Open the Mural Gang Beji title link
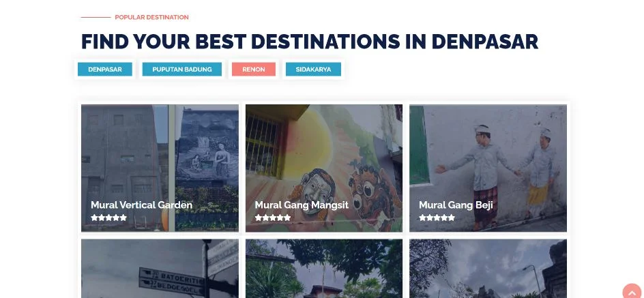 tap(456, 205)
